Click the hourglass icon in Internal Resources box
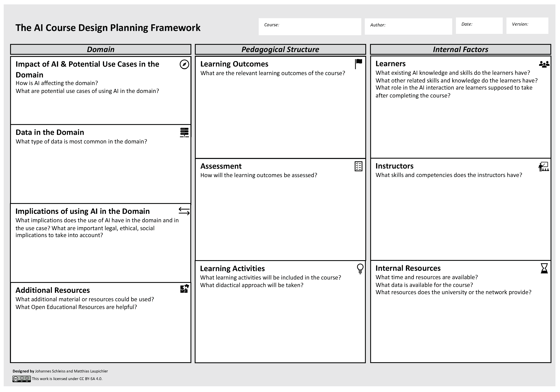 click(x=544, y=268)
